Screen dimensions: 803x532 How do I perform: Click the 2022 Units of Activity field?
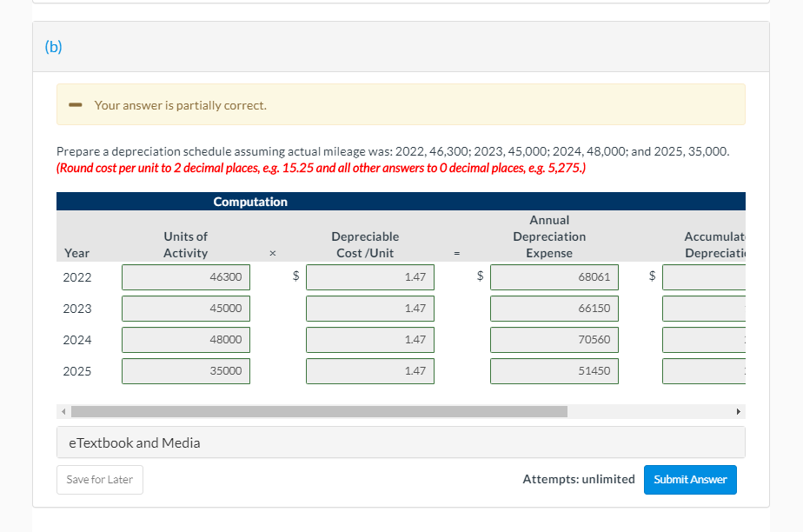coord(186,277)
